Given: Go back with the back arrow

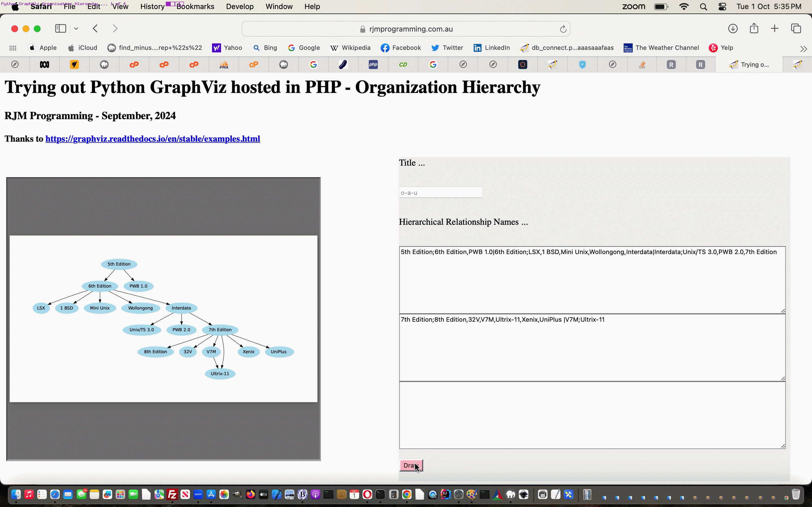Looking at the screenshot, I should coord(95,28).
